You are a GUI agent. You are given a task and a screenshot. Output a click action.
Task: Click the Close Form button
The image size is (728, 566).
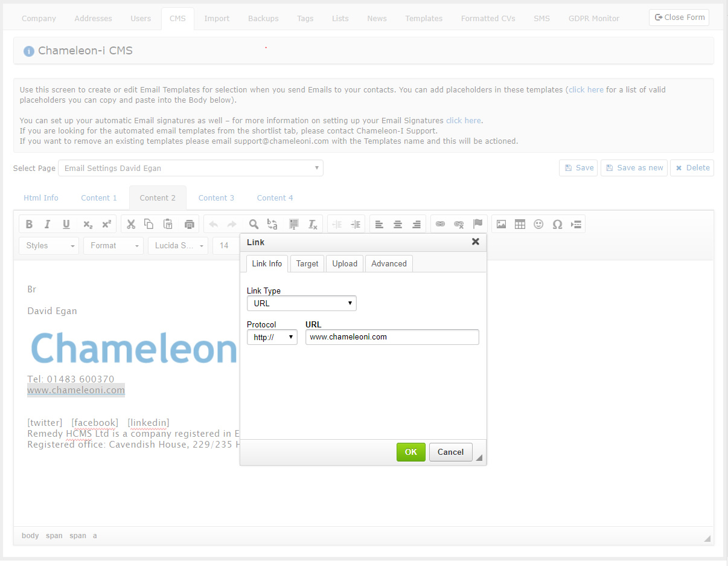click(679, 18)
